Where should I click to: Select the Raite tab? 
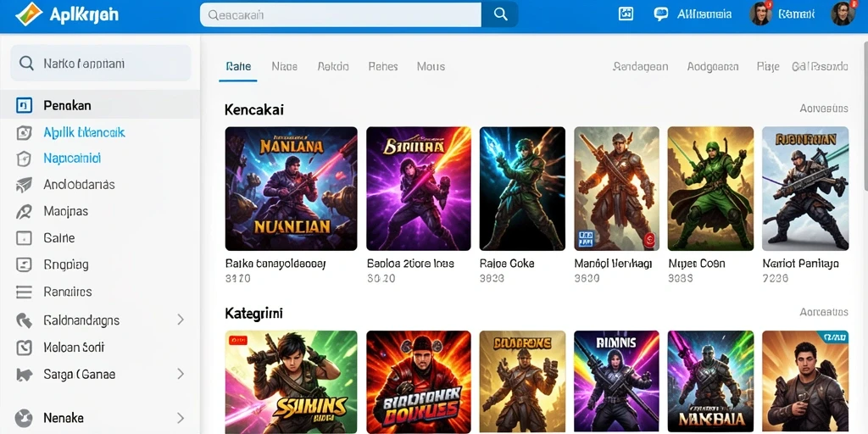tap(238, 66)
